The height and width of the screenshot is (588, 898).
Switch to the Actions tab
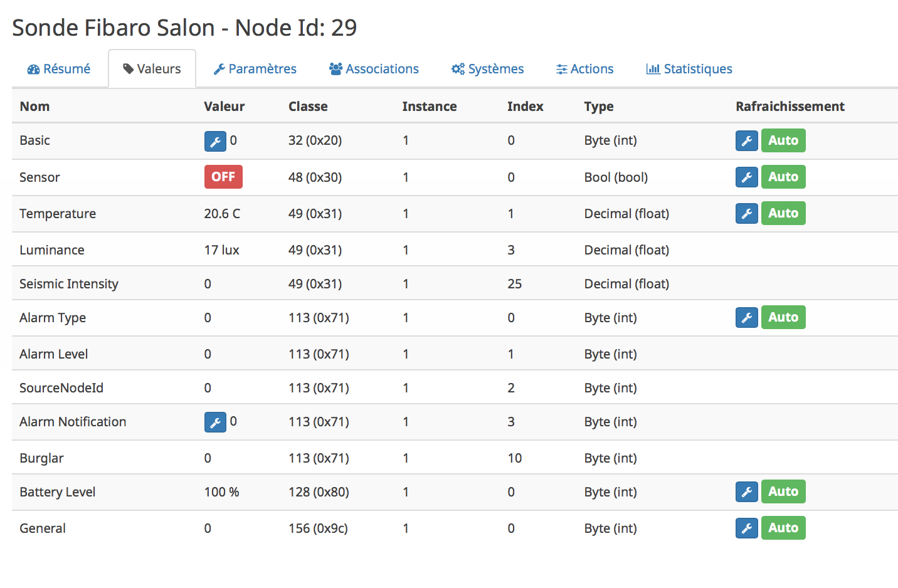585,69
